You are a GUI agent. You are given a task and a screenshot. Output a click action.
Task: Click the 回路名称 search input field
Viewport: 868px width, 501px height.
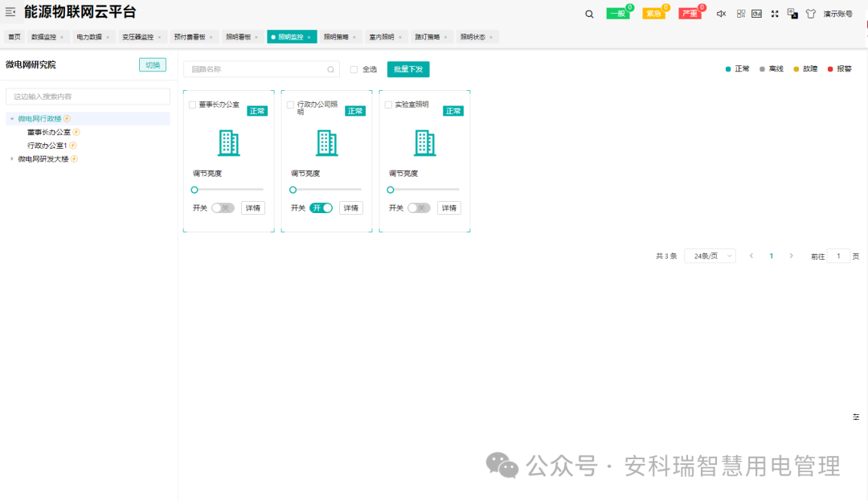click(x=257, y=69)
